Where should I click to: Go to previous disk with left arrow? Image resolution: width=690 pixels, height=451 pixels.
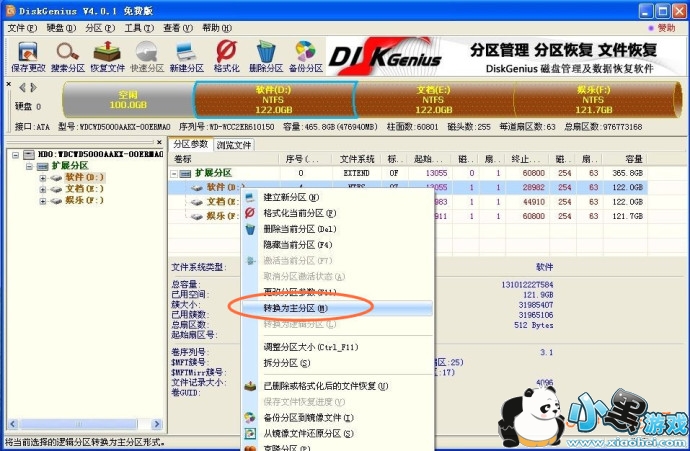coord(22,88)
